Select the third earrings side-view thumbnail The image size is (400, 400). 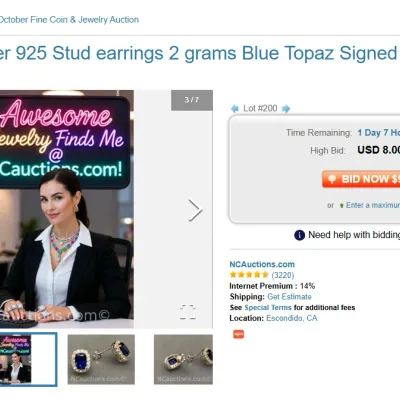click(x=183, y=360)
